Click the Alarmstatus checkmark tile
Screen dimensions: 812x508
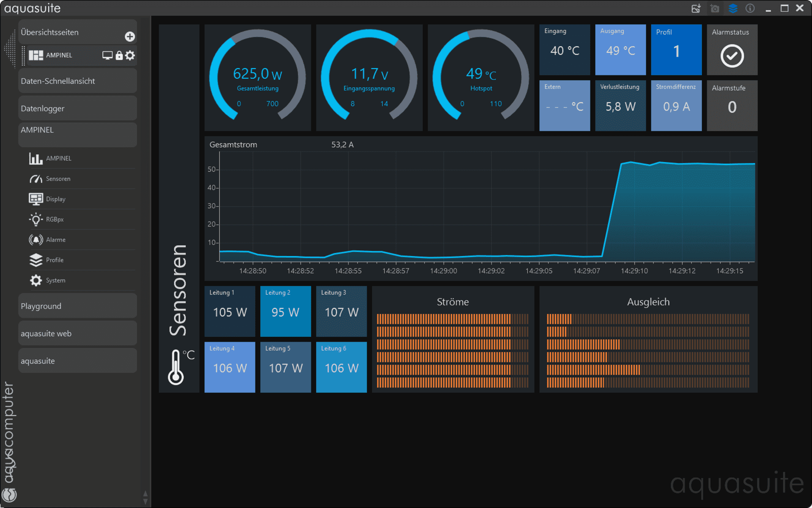click(732, 55)
